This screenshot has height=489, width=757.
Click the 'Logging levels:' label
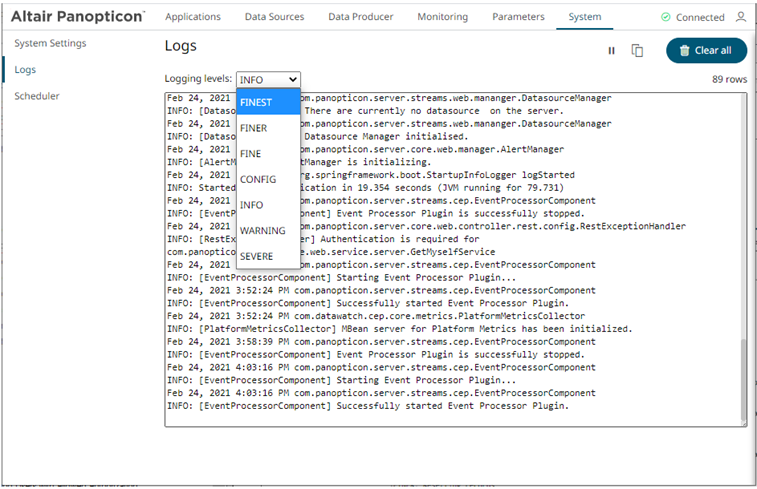point(198,79)
